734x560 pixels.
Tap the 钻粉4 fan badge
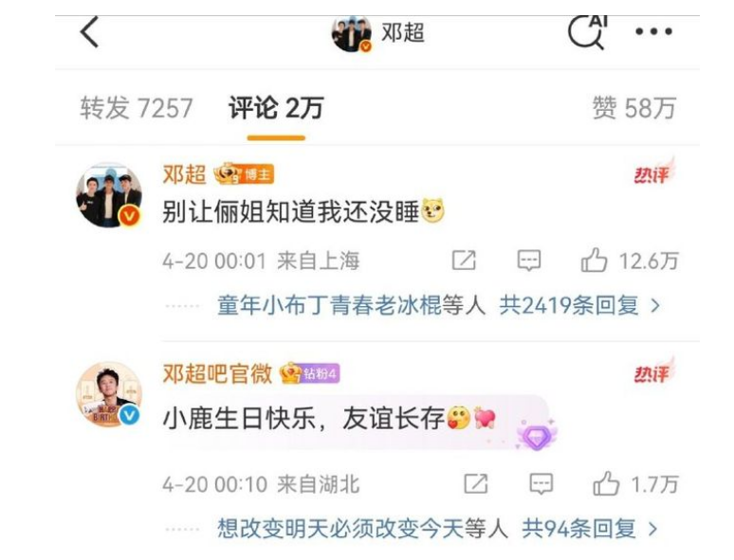[310, 373]
